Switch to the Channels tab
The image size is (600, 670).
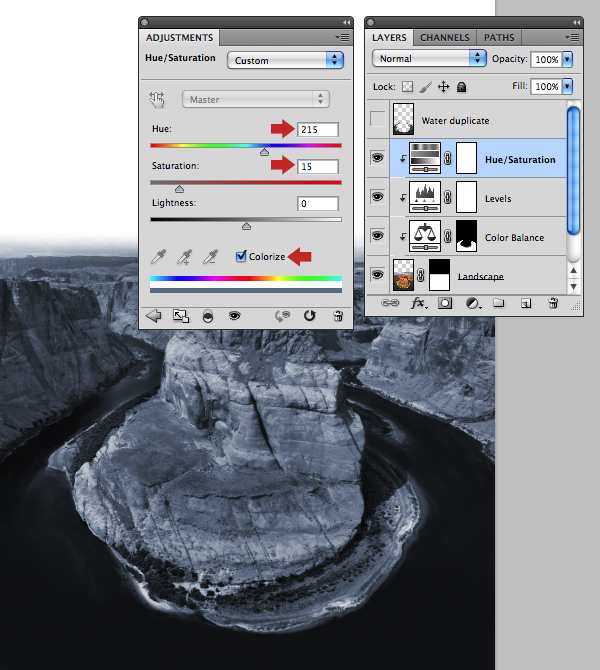click(x=444, y=38)
